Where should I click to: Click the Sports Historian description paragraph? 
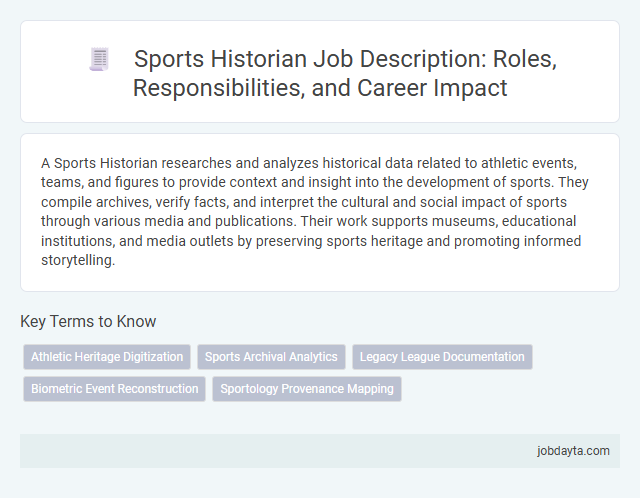pos(315,211)
